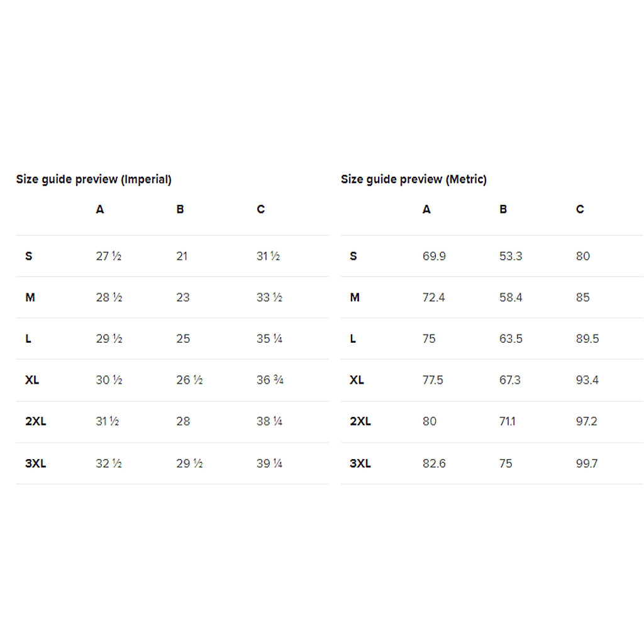Screen dimensions: 644x644
Task: Select the 35 ¼ cell in Imperial L row
Action: (x=269, y=338)
